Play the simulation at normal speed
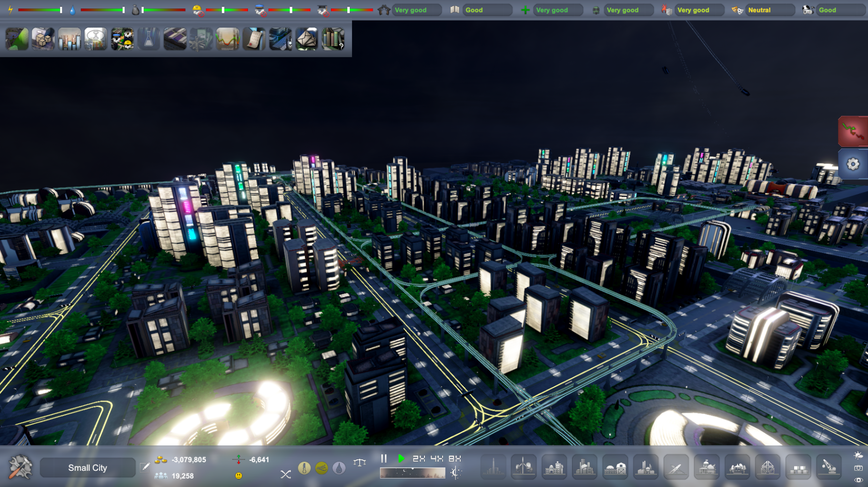The height and width of the screenshot is (487, 868). coord(401,458)
